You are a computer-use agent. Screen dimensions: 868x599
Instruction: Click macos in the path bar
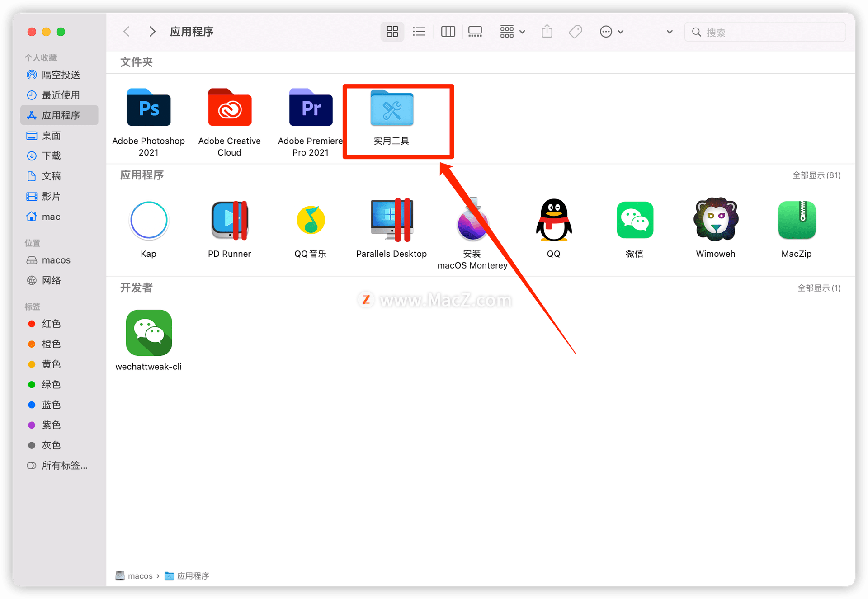pyautogui.click(x=134, y=575)
